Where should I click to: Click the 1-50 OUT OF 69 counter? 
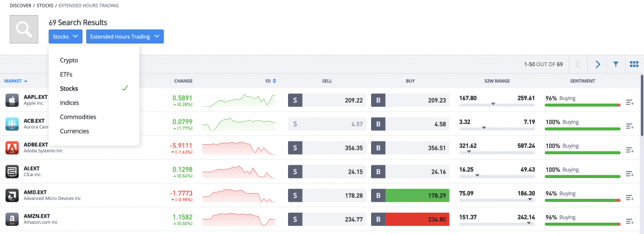(x=543, y=64)
